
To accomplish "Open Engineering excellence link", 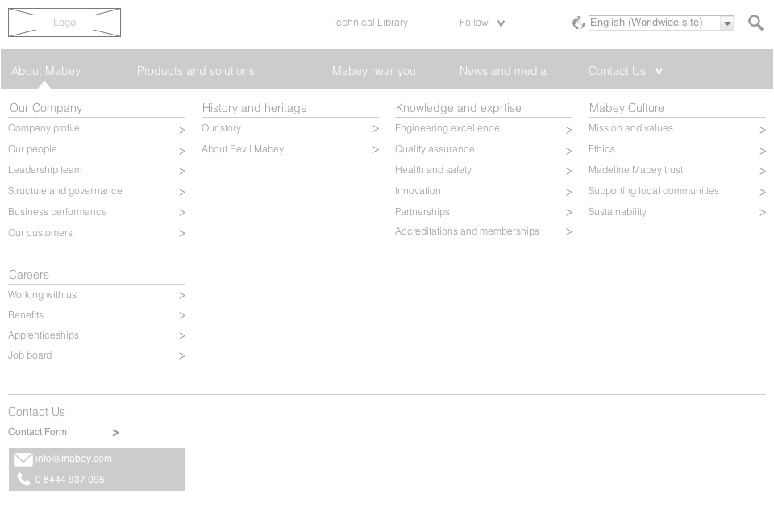I will coord(447,128).
